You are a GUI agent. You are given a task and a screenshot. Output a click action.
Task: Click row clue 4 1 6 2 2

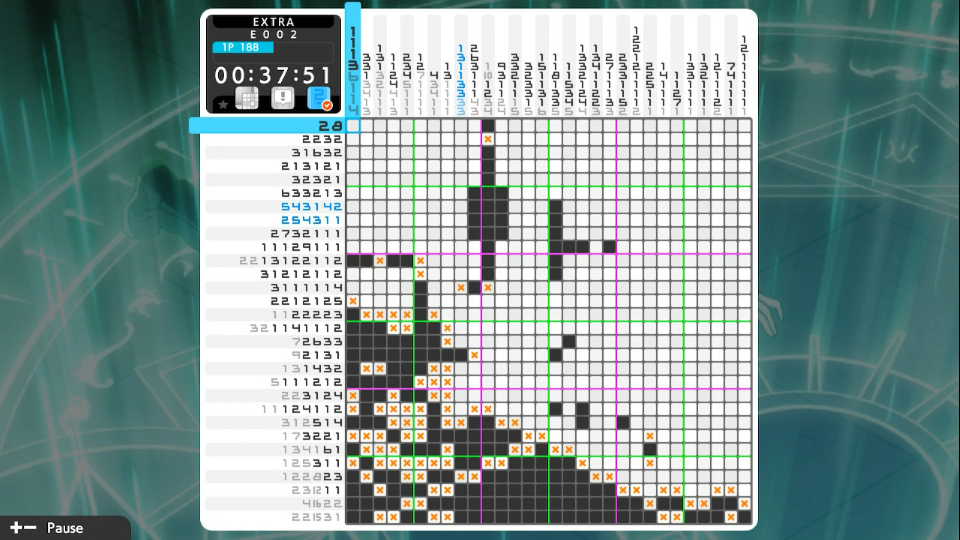(322, 503)
